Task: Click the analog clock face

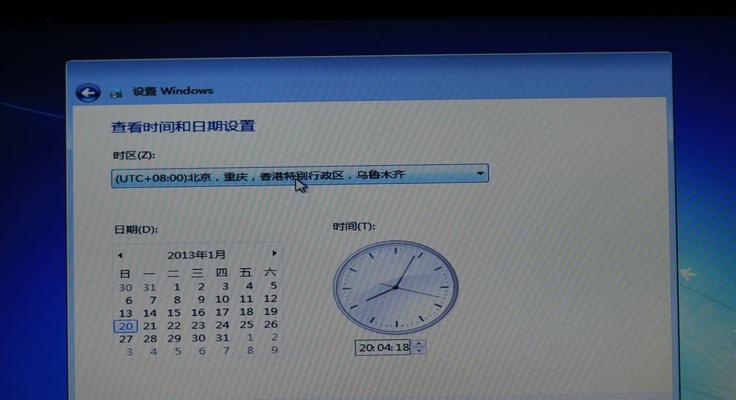Action: [396, 287]
